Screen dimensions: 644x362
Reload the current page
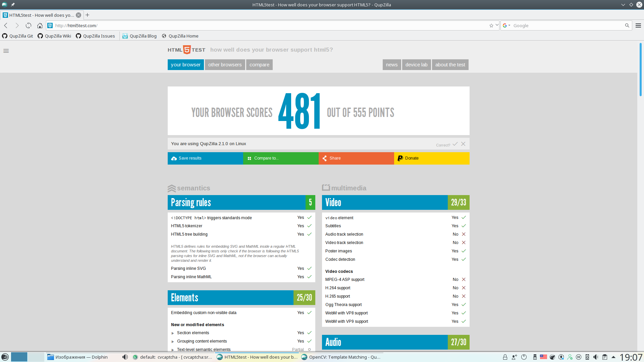[29, 25]
